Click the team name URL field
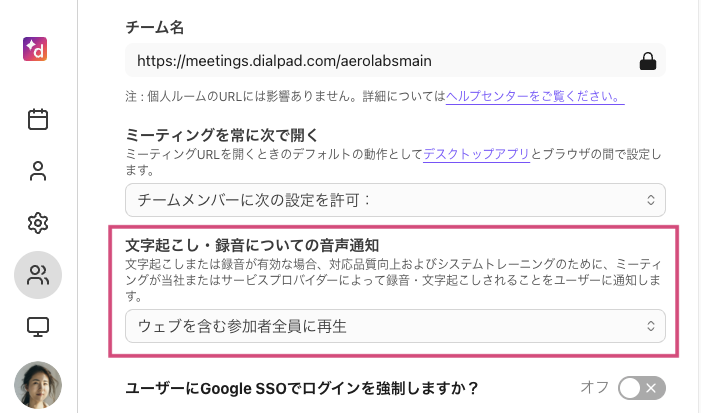This screenshot has height=413, width=701. click(x=380, y=61)
